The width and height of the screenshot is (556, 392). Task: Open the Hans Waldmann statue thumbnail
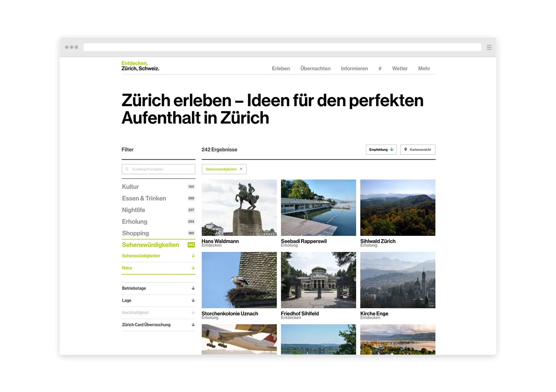pyautogui.click(x=239, y=208)
